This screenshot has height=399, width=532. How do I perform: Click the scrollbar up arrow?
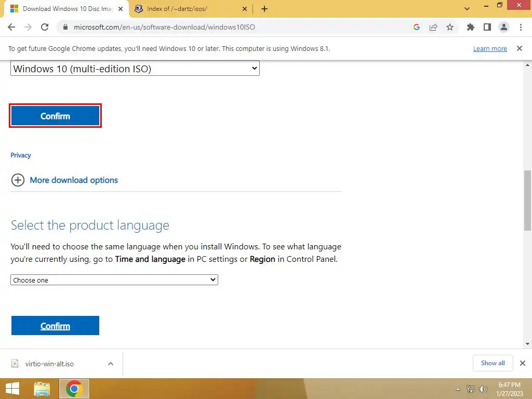click(x=528, y=65)
